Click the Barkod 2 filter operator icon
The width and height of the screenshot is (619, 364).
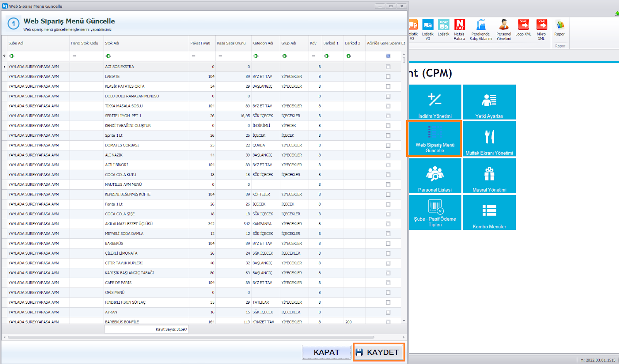click(x=348, y=56)
